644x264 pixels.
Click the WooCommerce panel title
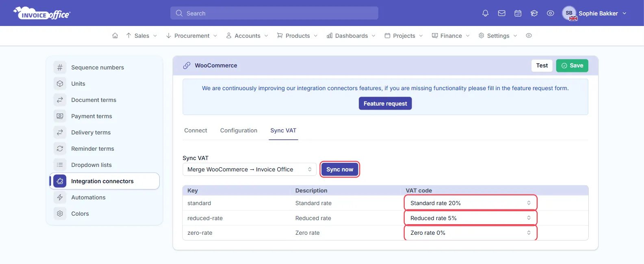216,65
